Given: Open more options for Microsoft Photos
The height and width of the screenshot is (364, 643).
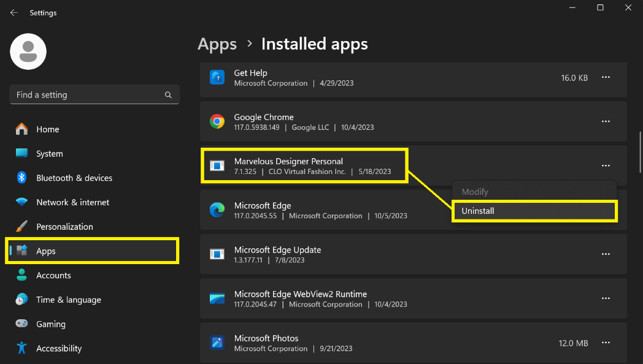Looking at the screenshot, I should coord(606,343).
